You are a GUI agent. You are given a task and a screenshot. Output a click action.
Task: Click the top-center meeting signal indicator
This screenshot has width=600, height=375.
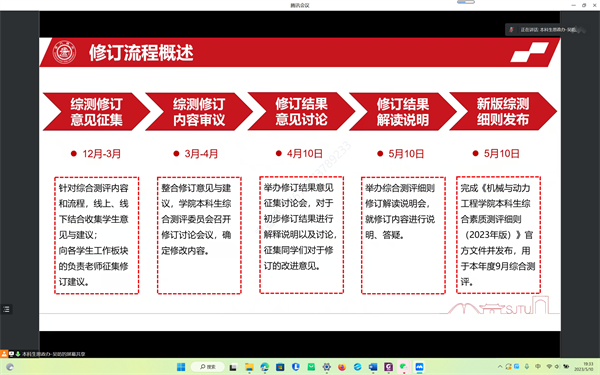tap(466, 2)
